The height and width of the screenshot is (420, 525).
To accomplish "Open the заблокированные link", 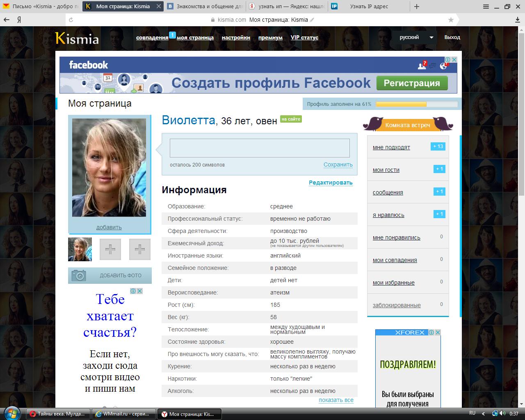I will pos(397,306).
